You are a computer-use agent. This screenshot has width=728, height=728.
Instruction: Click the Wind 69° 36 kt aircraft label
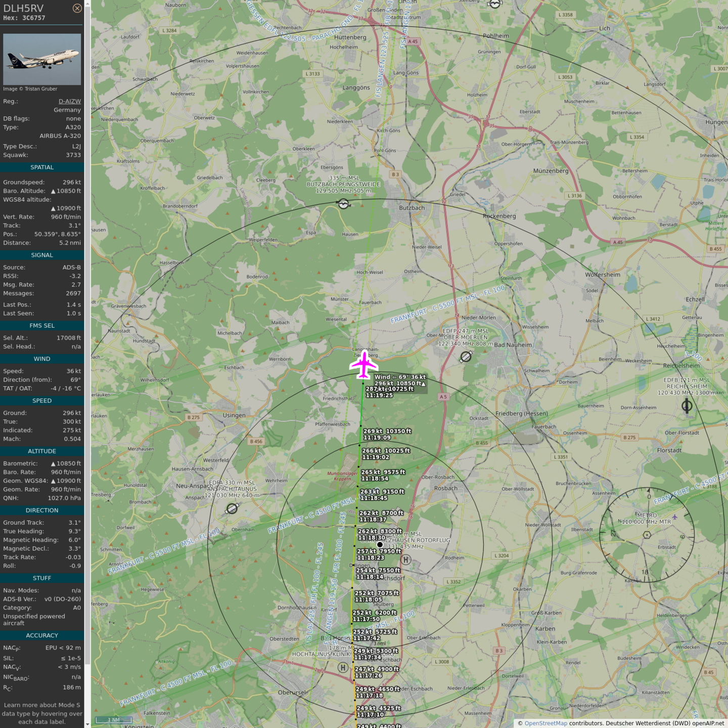(x=400, y=377)
